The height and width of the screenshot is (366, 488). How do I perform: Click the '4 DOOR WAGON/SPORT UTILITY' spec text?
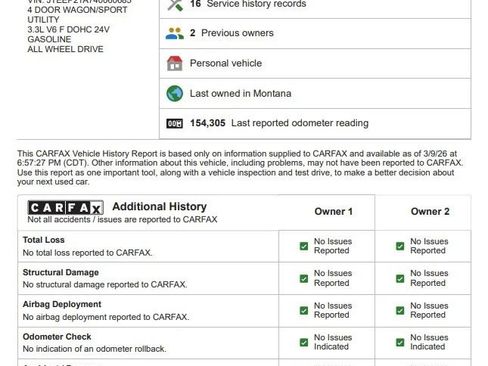pyautogui.click(x=77, y=15)
